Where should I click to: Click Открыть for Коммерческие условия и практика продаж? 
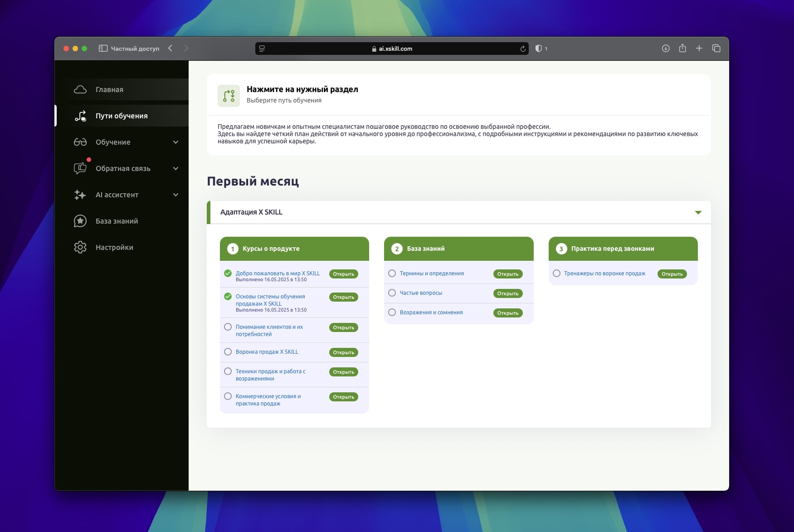click(344, 397)
